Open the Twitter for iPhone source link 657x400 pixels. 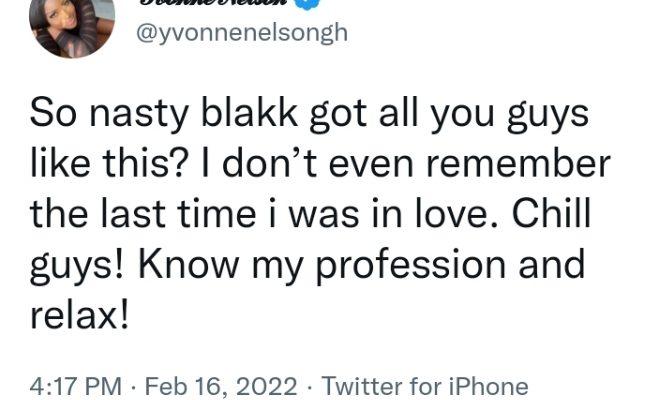pyautogui.click(x=425, y=386)
